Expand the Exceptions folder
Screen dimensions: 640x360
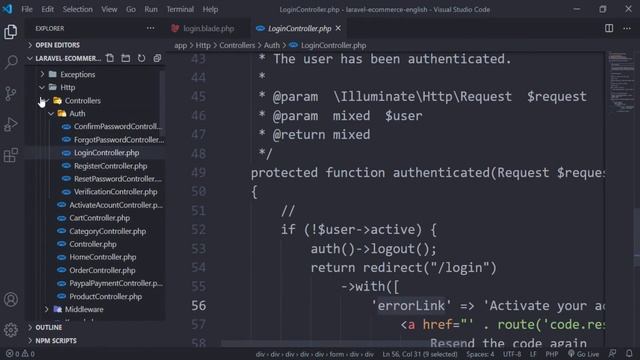coord(78,74)
